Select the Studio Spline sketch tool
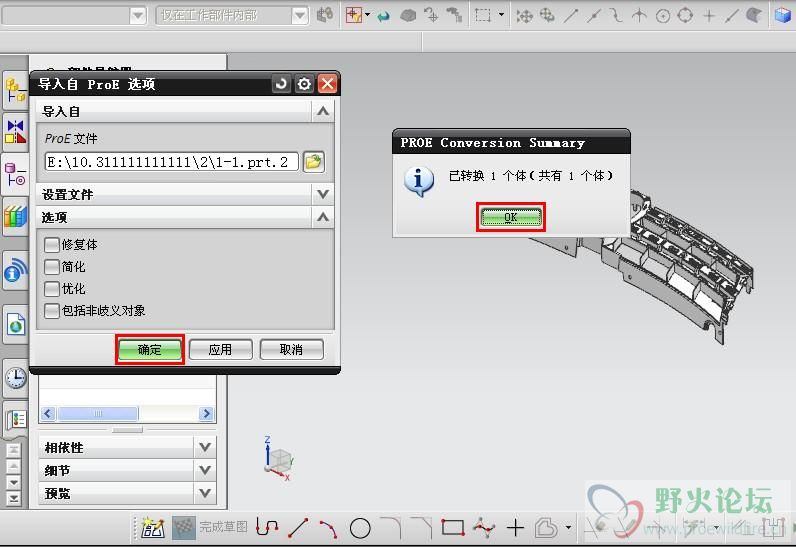The height and width of the screenshot is (547, 796). (484, 528)
